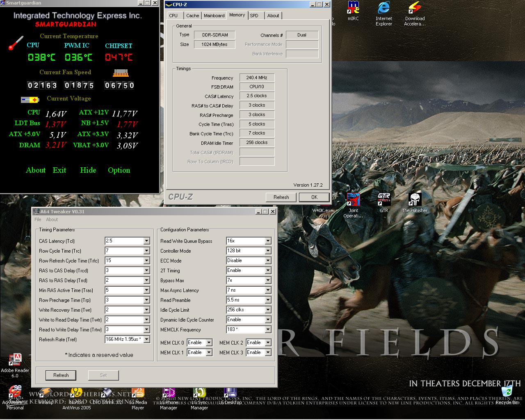Screen dimensions: 525x420
Task: Expand CAS Latency (Tcl) dropdown
Action: [x=146, y=241]
